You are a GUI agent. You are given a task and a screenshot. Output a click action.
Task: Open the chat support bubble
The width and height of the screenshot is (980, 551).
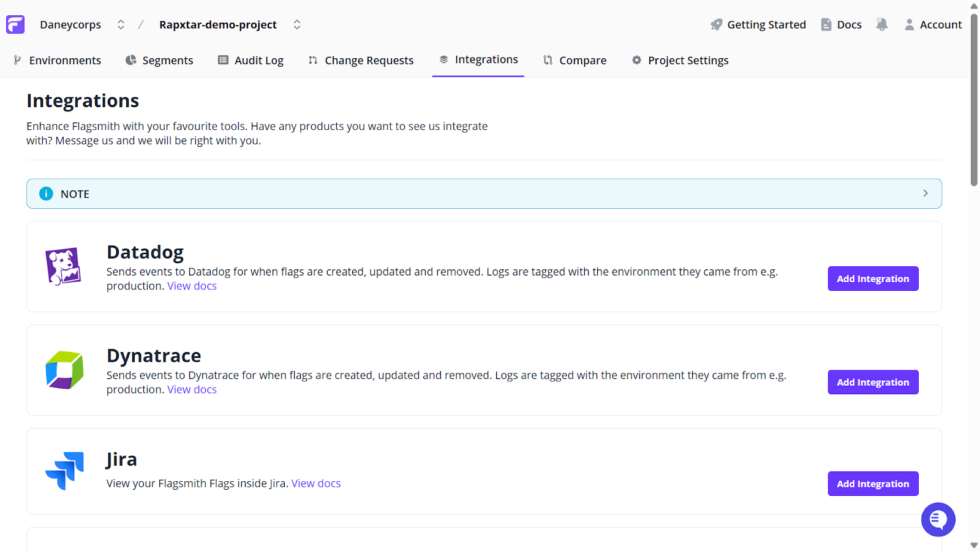[x=938, y=519]
